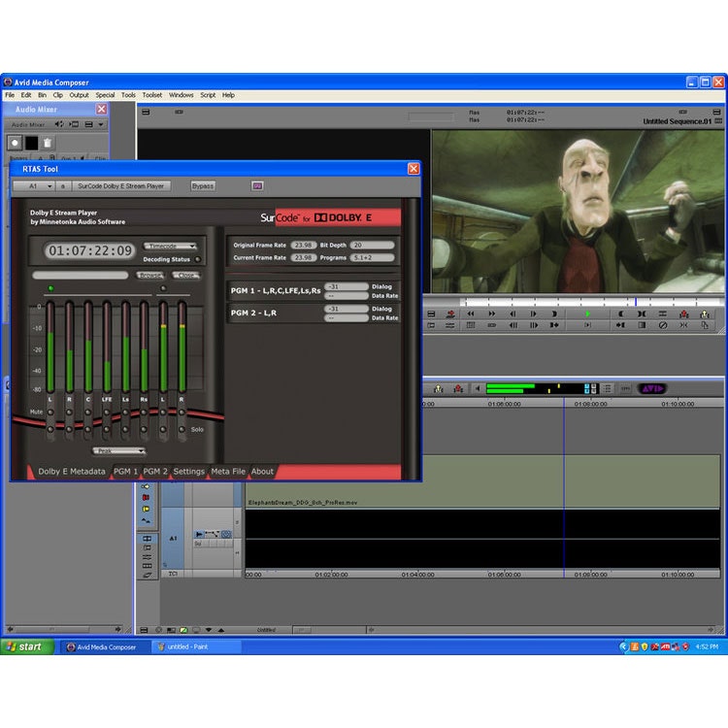The height and width of the screenshot is (728, 728).
Task: Click the Browse button in Dolby E player
Action: click(150, 276)
